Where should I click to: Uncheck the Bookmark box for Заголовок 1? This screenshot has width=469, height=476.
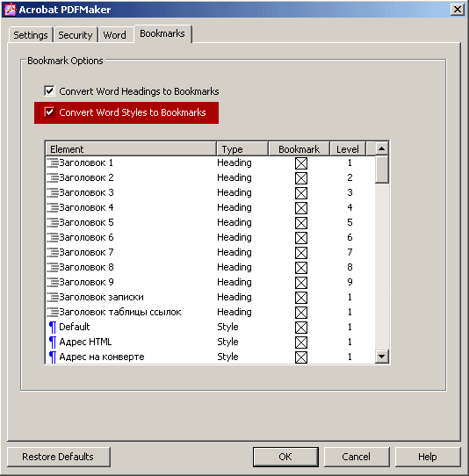301,163
